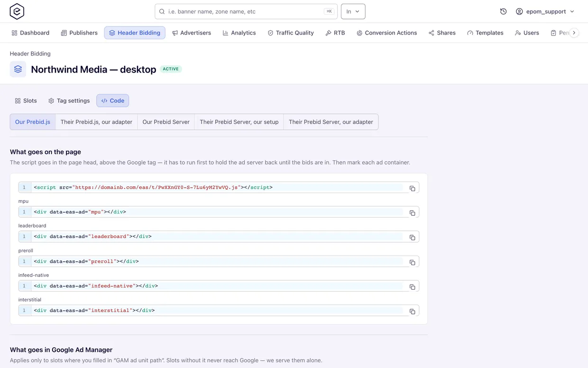This screenshot has height=368, width=588.
Task: Click the script src code line
Action: click(219, 187)
